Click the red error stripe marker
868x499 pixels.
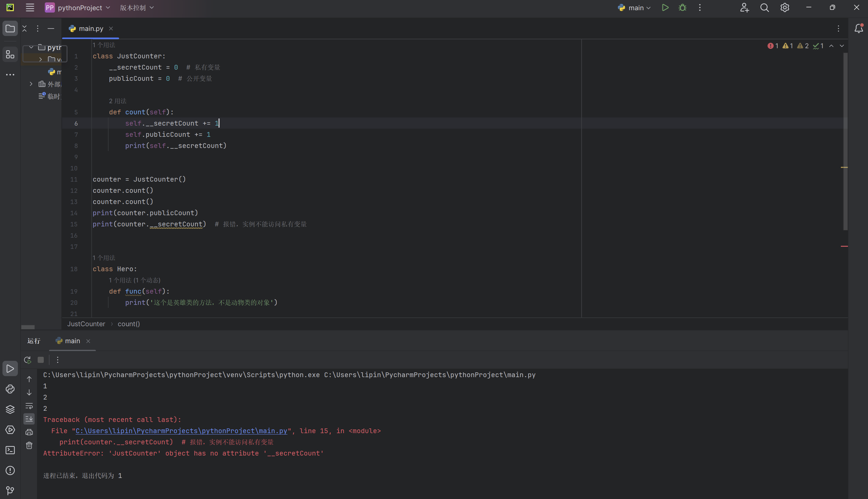(844, 246)
